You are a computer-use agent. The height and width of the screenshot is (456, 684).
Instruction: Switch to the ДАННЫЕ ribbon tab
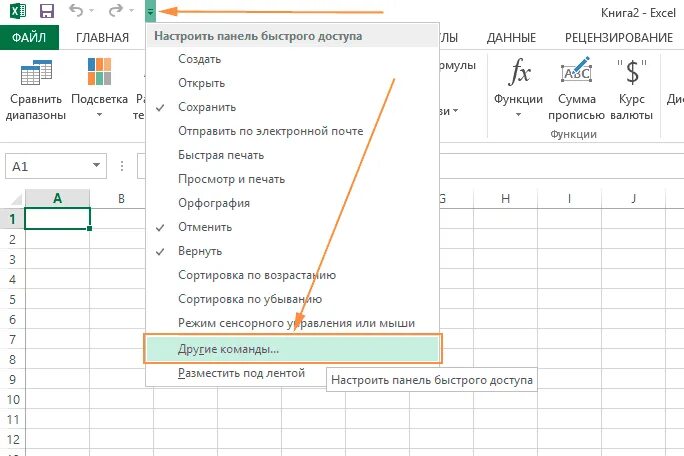[511, 38]
